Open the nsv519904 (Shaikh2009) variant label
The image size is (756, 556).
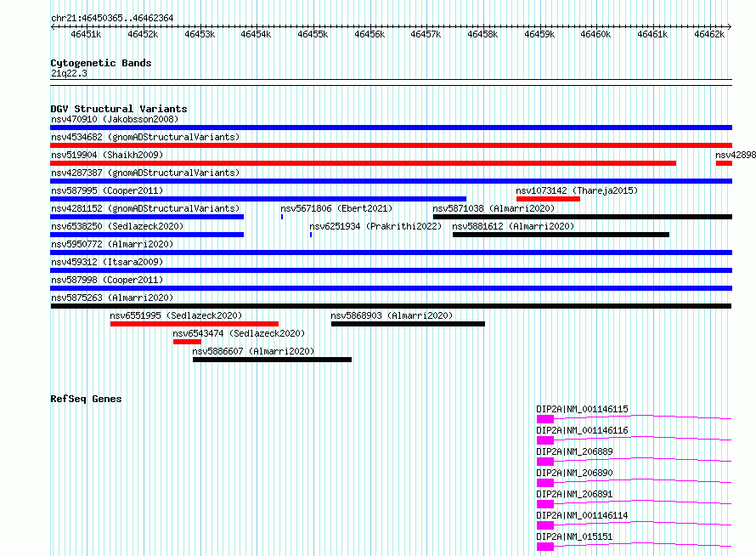pos(107,155)
